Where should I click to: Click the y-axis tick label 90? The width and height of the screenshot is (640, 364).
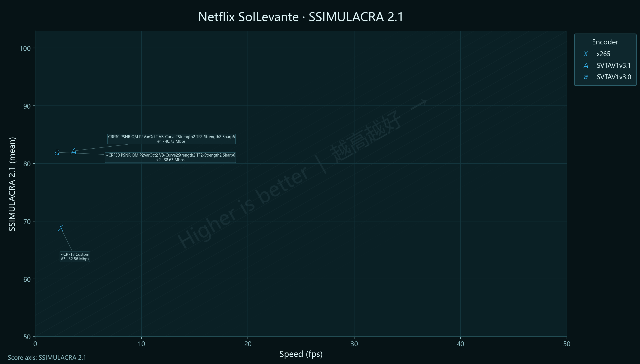(x=27, y=106)
